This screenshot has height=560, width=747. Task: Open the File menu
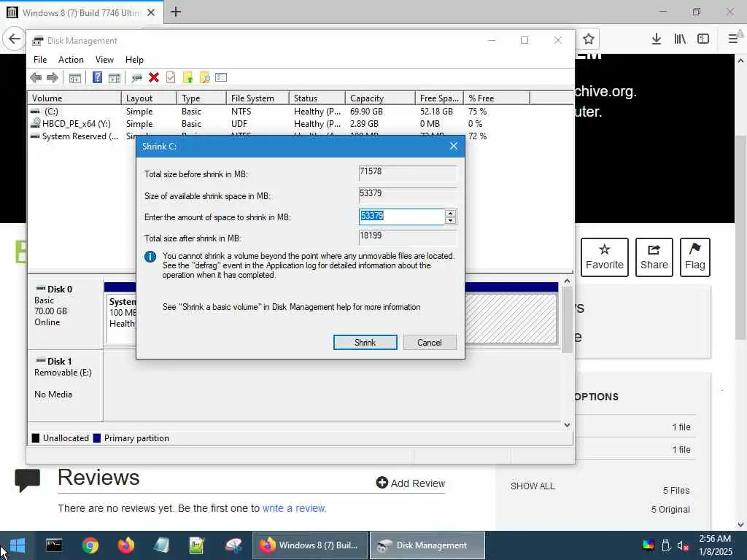click(40, 60)
